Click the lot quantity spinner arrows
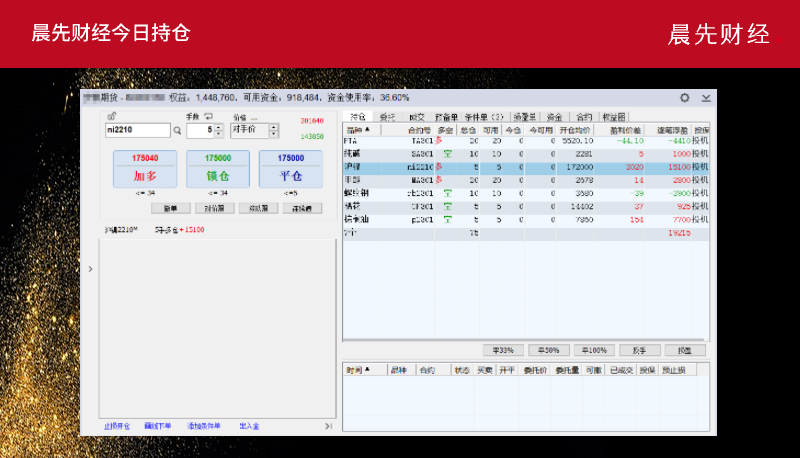The image size is (800, 458). tap(219, 130)
